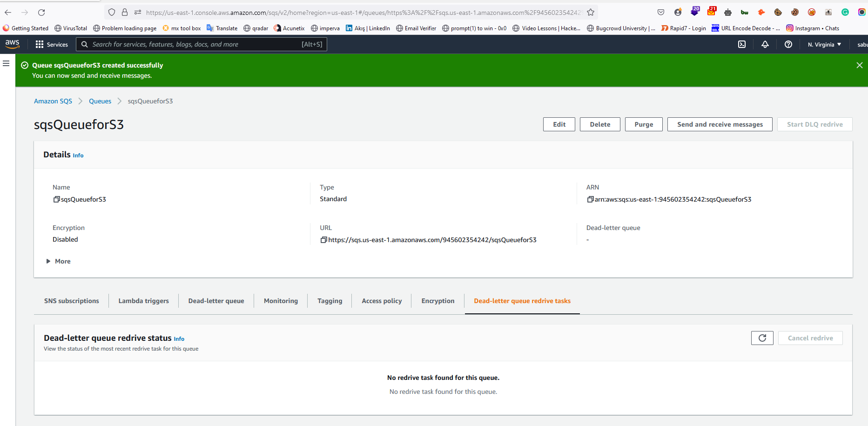Open the N. Virginia region dropdown
Viewport: 868px width, 426px height.
point(824,44)
